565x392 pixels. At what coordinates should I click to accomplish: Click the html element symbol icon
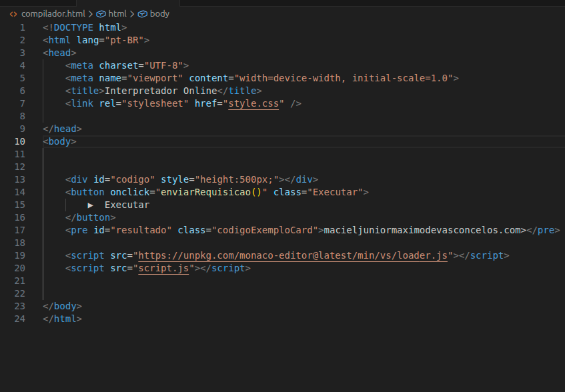point(101,14)
